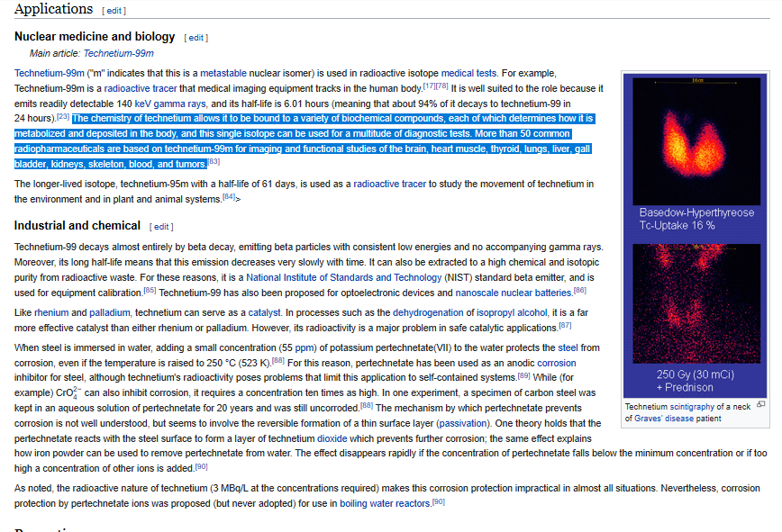Click reference 78 citation

(x=441, y=86)
